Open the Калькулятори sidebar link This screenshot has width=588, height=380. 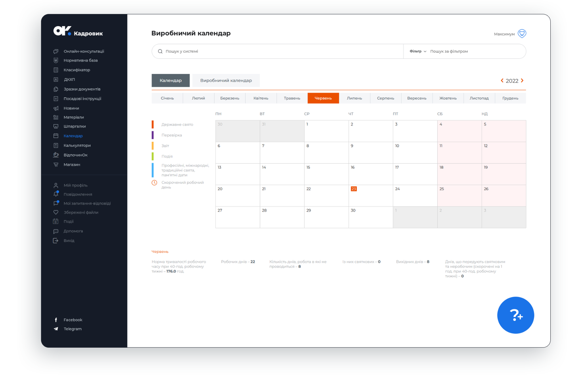point(77,146)
